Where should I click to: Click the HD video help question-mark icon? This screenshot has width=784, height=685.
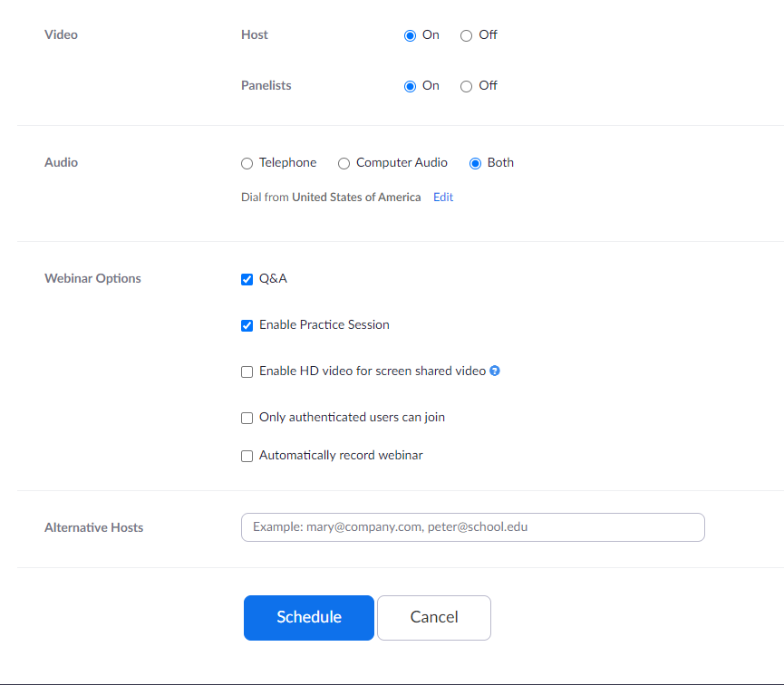pyautogui.click(x=495, y=371)
